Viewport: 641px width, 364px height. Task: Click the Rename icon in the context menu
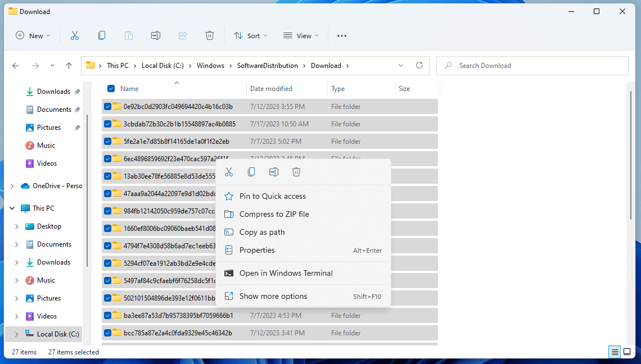[274, 172]
